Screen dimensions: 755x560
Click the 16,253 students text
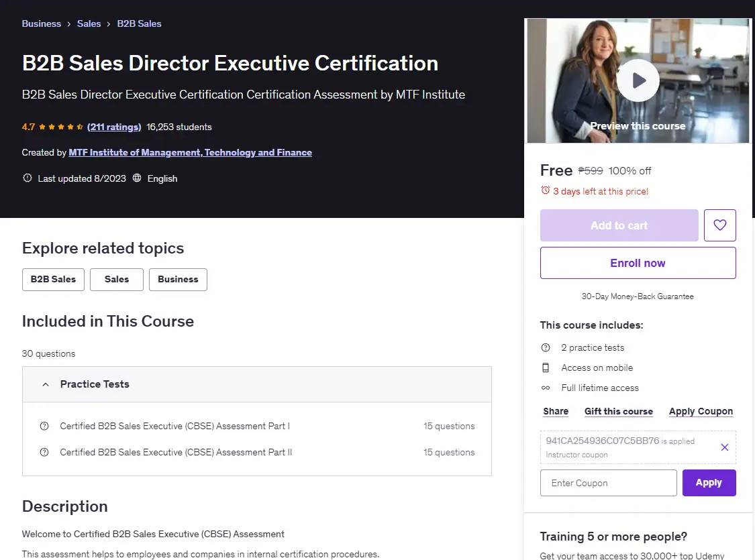point(179,127)
